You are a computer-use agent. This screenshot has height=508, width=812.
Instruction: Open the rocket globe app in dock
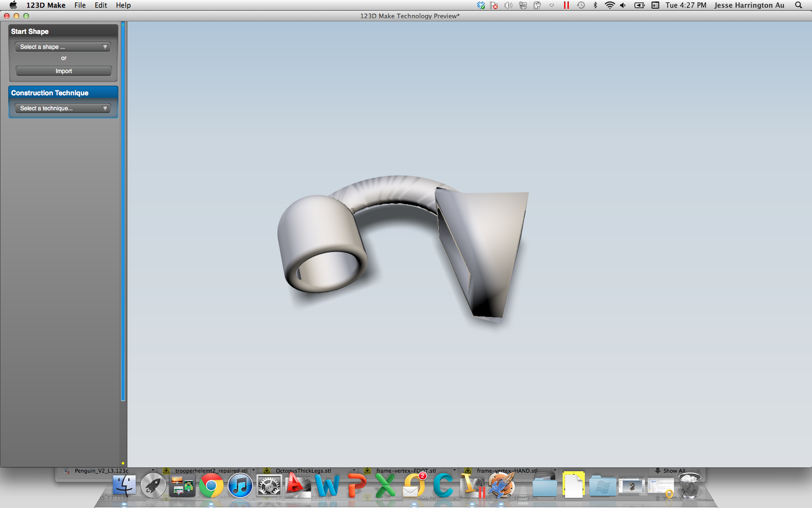pyautogui.click(x=501, y=486)
